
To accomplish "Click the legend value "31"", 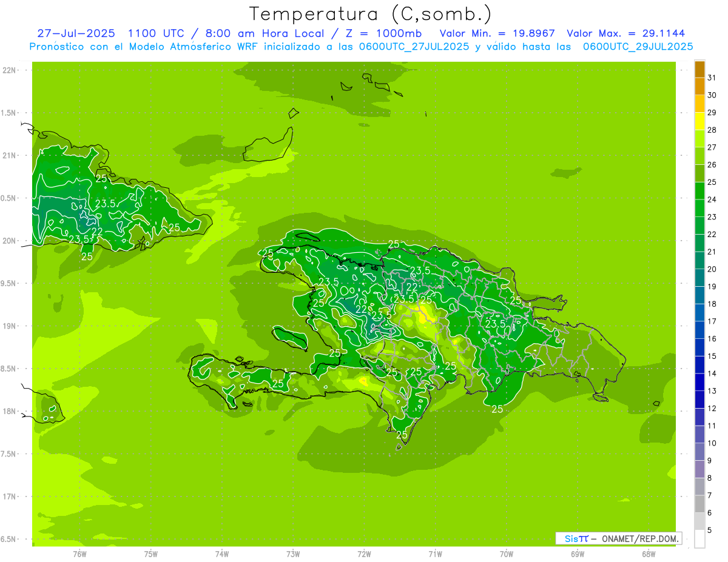I will pos(712,78).
